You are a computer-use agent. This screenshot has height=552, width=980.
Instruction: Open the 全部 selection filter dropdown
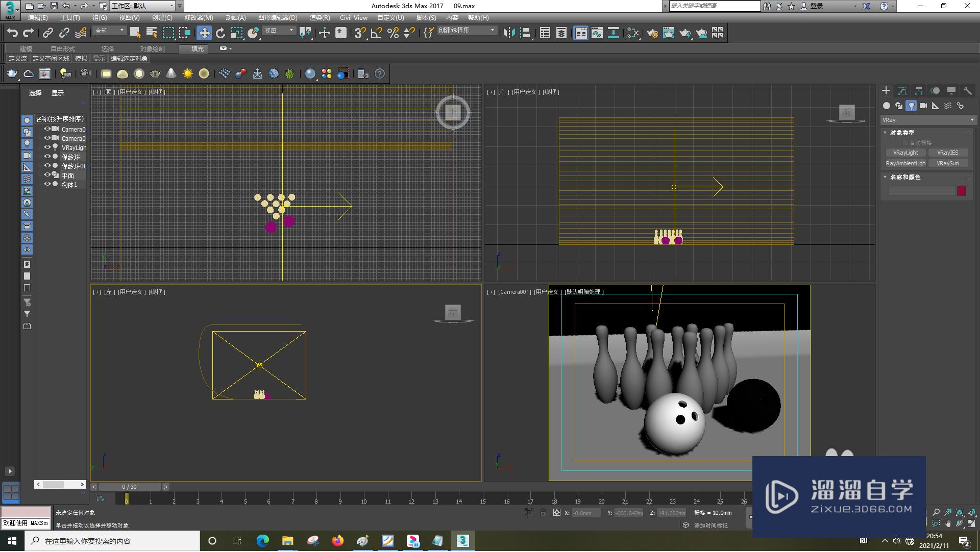(109, 31)
